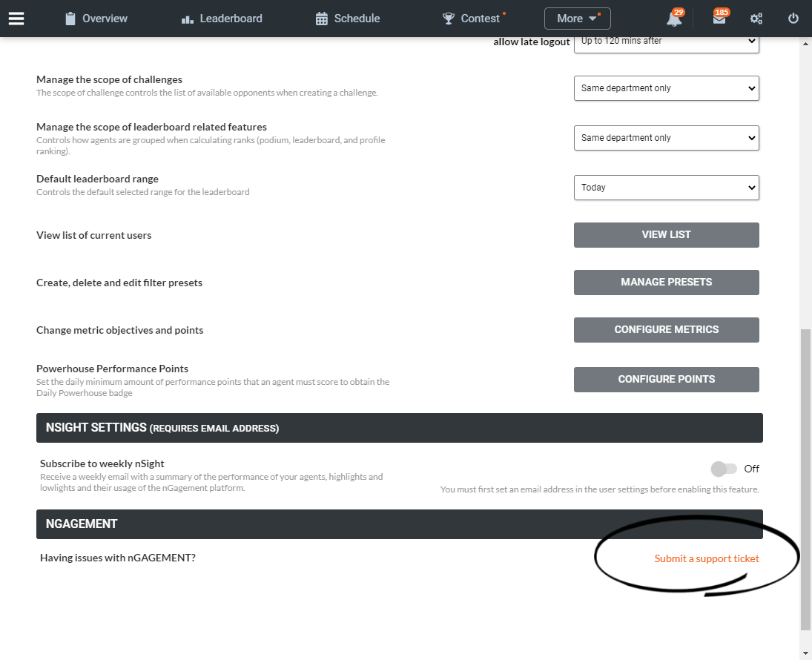Open the Default leaderboard range dropdown
Screen dimensions: 812x660
pos(667,188)
